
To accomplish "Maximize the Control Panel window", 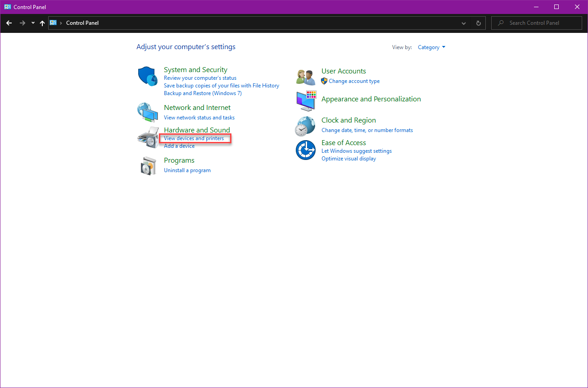I will coord(556,7).
